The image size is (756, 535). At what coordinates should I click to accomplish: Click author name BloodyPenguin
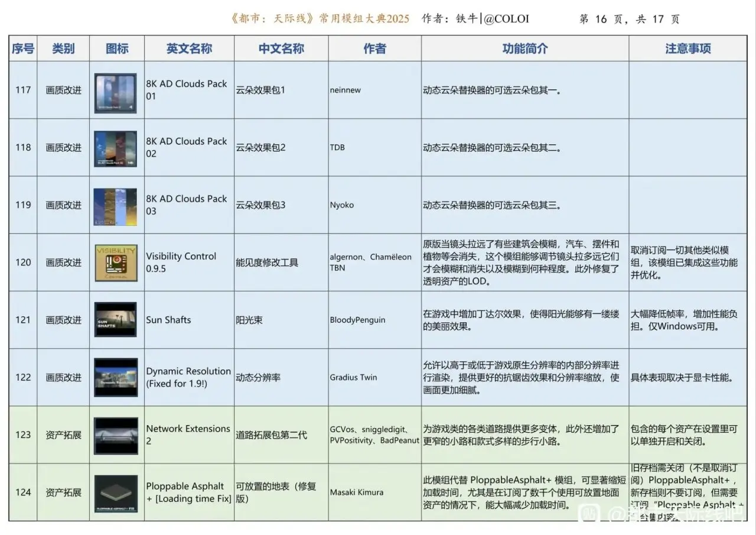(357, 320)
